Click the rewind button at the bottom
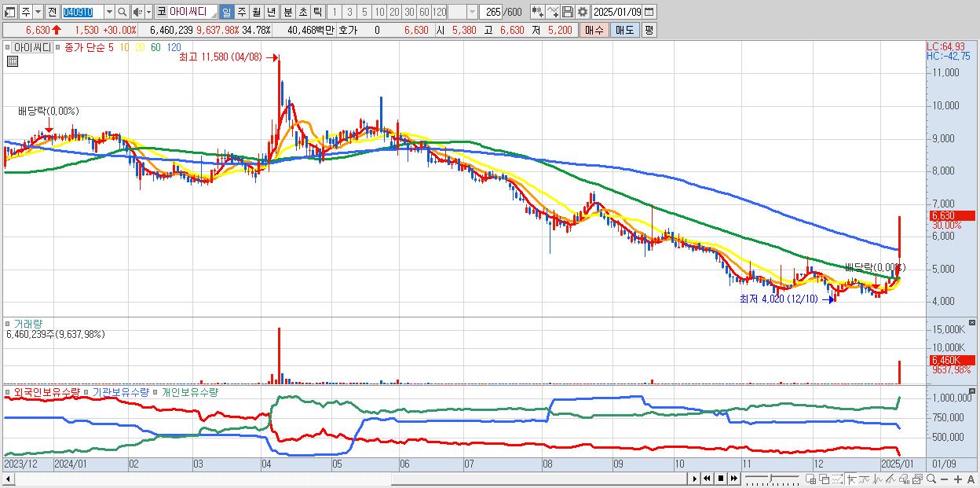This screenshot has height=488, width=980. [x=707, y=479]
